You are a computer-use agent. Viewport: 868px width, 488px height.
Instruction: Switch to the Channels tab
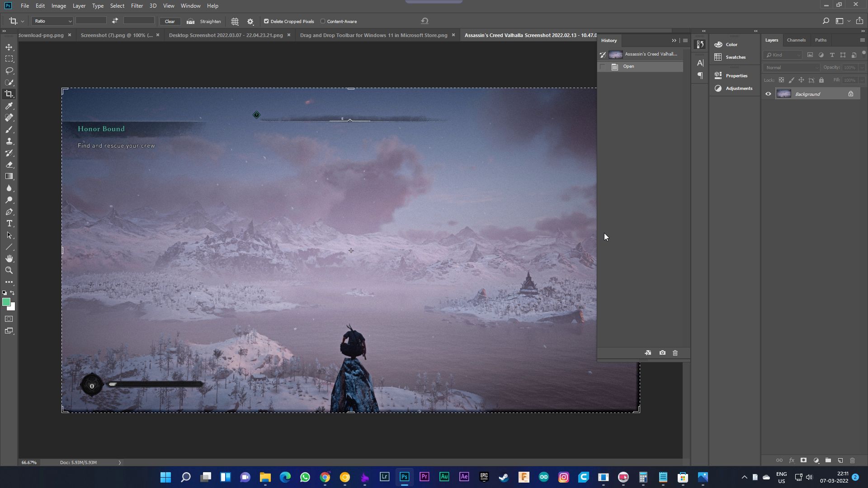[x=796, y=40]
